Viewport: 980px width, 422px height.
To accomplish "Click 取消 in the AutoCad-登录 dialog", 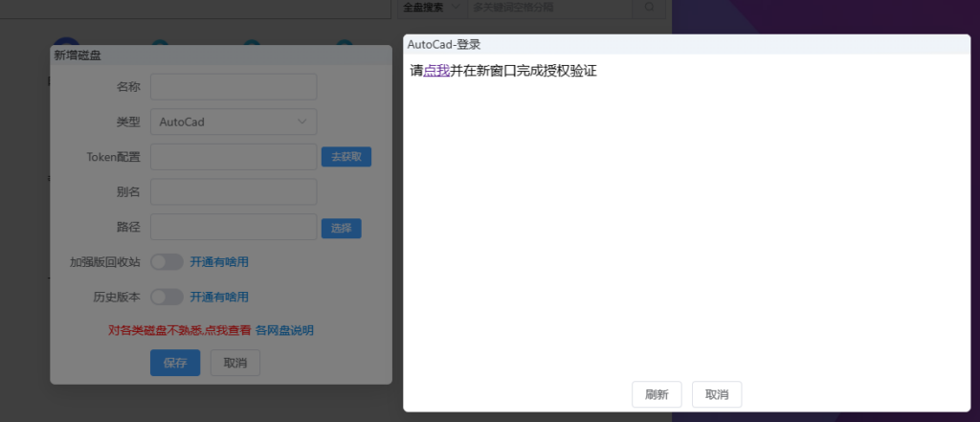I will click(717, 394).
